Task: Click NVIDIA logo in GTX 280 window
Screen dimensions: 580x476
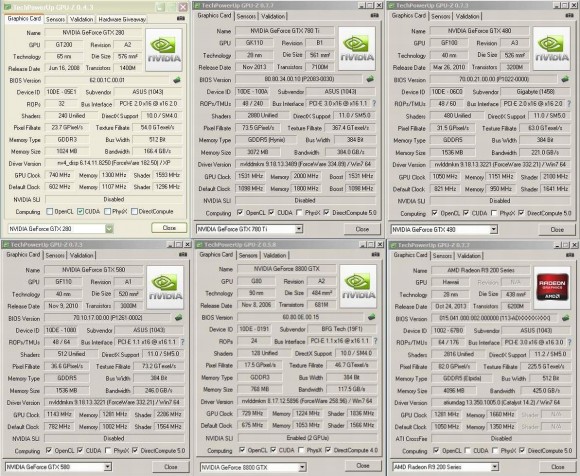Action: pyautogui.click(x=164, y=50)
